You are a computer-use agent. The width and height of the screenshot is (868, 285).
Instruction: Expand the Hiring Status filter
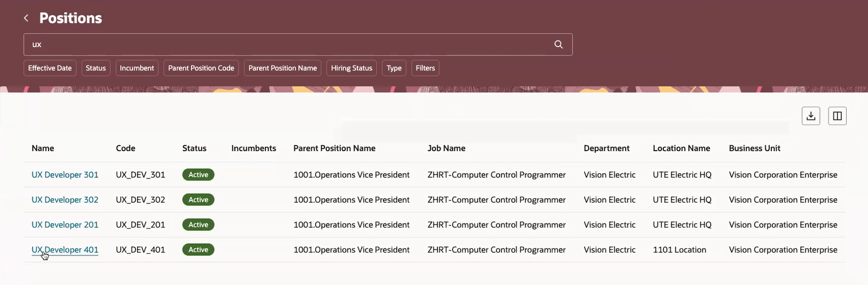coord(352,68)
